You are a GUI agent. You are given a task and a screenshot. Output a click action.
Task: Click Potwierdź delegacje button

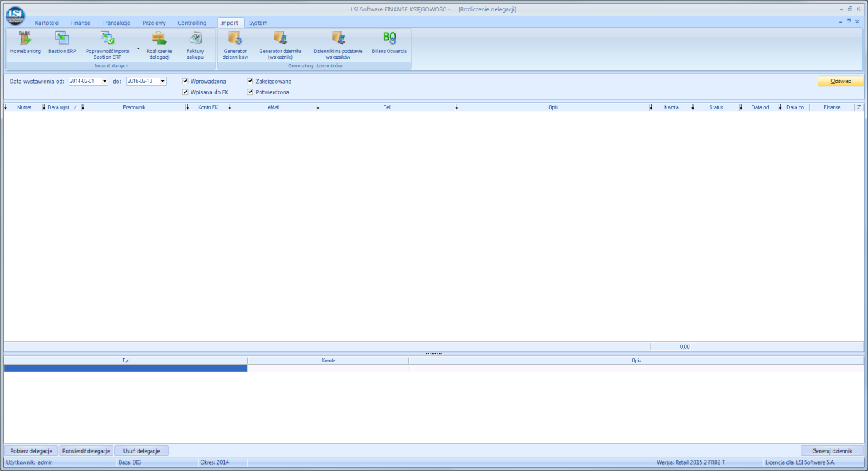coord(87,450)
